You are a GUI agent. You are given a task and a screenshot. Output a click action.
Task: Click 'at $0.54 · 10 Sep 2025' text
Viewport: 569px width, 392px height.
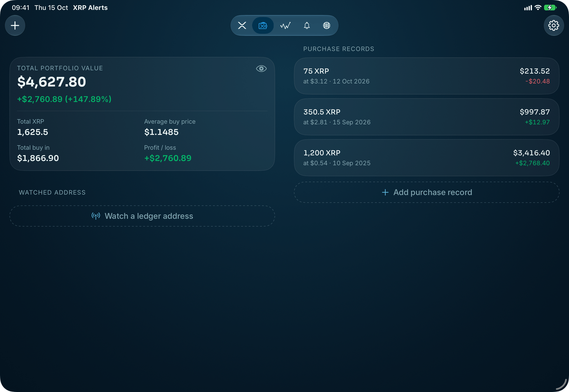pyautogui.click(x=337, y=163)
